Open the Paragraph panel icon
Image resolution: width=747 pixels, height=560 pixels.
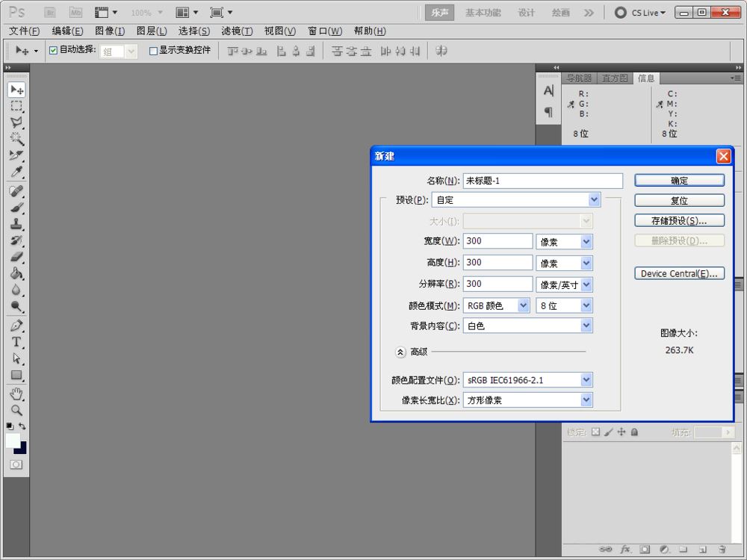[549, 112]
